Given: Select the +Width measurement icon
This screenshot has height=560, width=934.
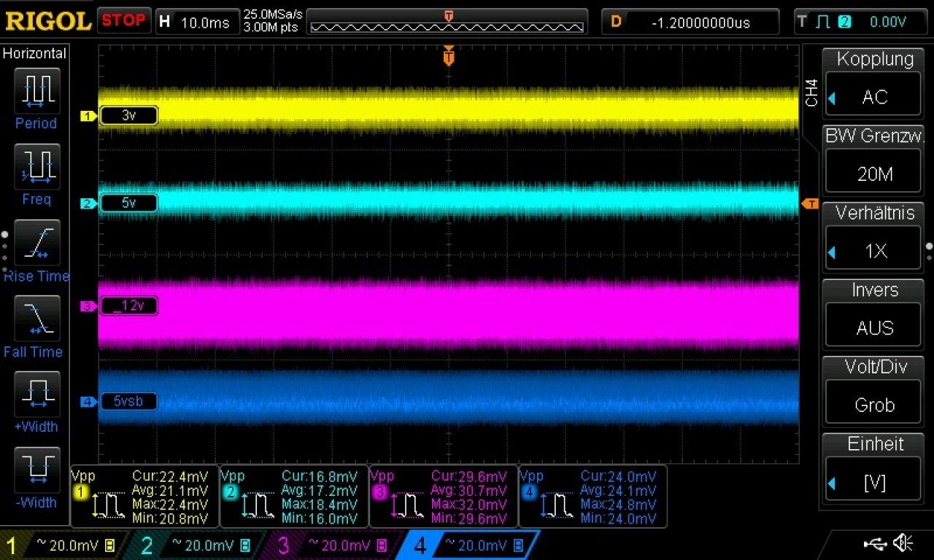Looking at the screenshot, I should (x=36, y=394).
